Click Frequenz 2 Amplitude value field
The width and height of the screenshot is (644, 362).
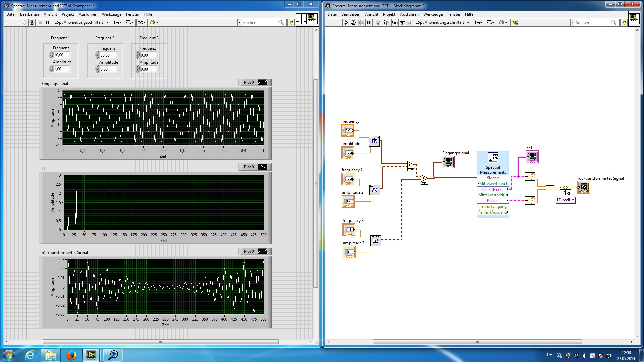(107, 69)
